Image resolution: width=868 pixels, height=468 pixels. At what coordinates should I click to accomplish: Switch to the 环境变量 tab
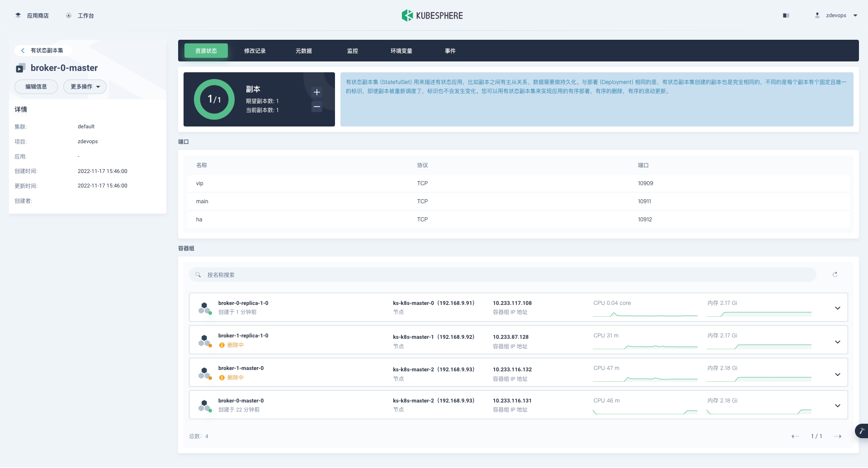coord(401,51)
